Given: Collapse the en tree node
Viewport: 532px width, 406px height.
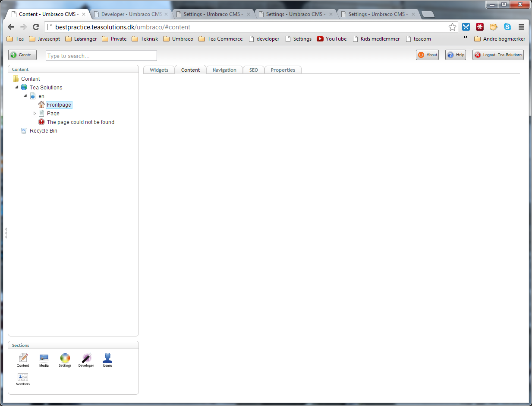Looking at the screenshot, I should [x=25, y=96].
